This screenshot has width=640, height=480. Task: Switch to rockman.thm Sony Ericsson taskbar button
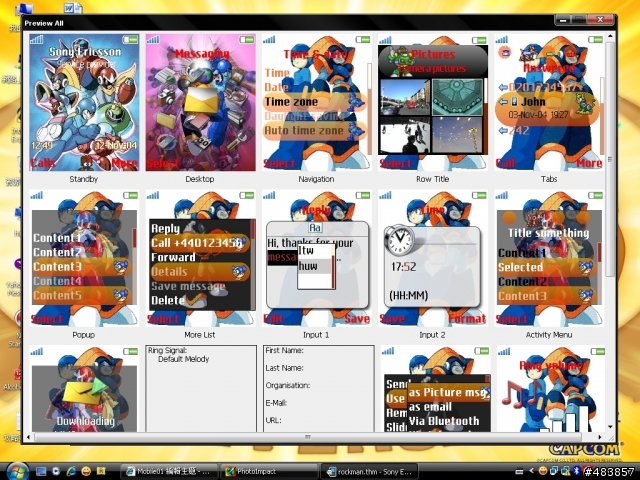coord(369,471)
